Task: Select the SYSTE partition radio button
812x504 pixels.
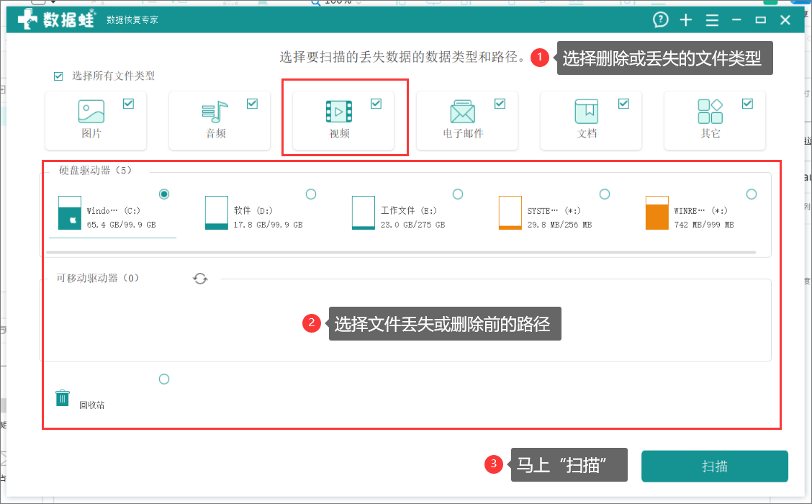Action: 605,194
